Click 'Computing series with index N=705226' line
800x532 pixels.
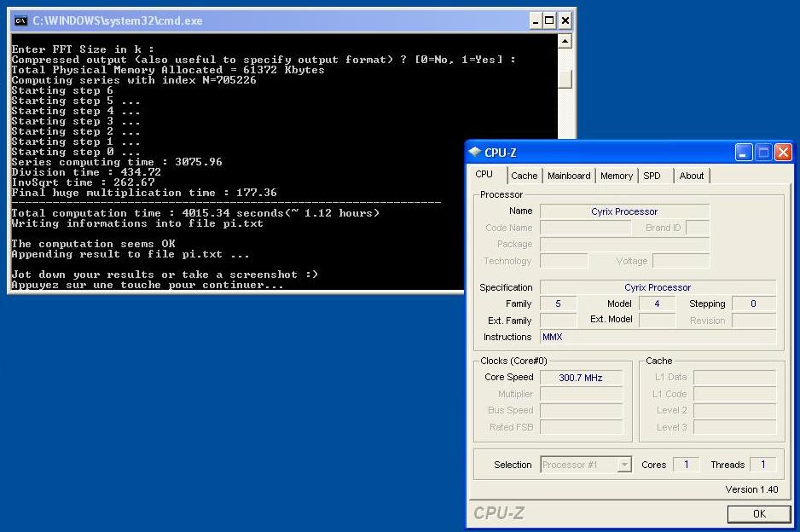(x=134, y=80)
